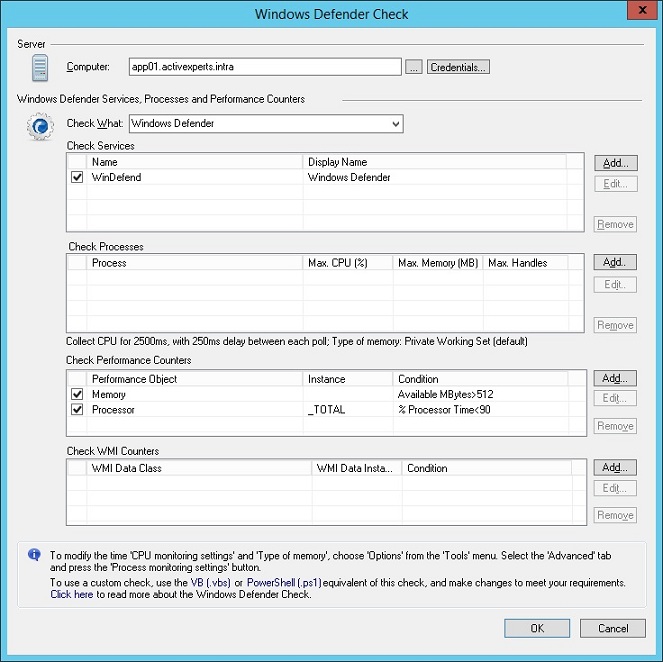Cancel the dialog

pos(613,628)
